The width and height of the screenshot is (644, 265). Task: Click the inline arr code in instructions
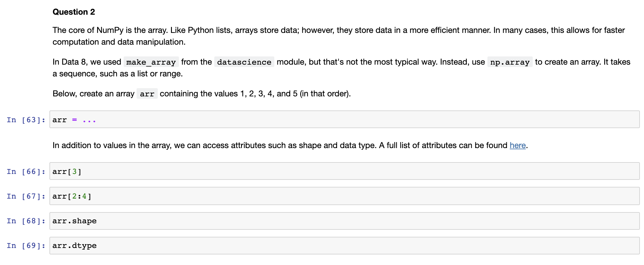pyautogui.click(x=147, y=94)
